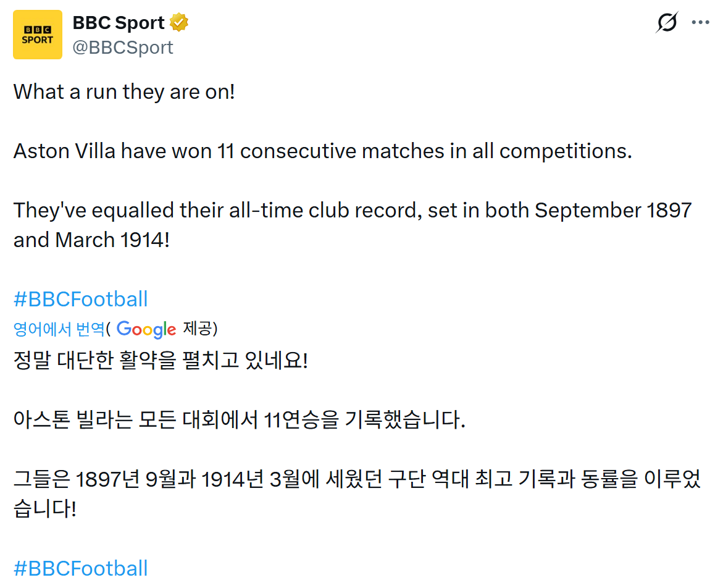Open the #BBCFootball hashtag under English text

click(x=81, y=300)
